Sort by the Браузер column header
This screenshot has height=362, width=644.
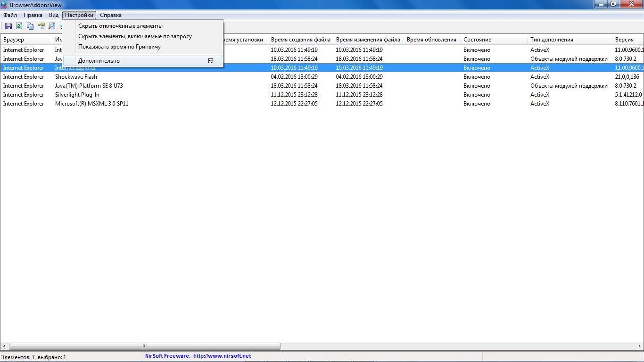click(26, 40)
